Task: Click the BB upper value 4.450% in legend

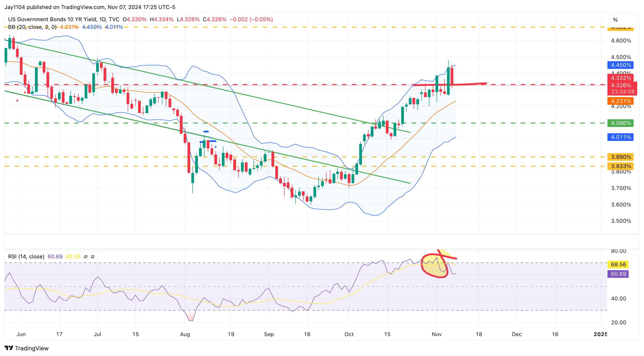Action: coord(92,27)
